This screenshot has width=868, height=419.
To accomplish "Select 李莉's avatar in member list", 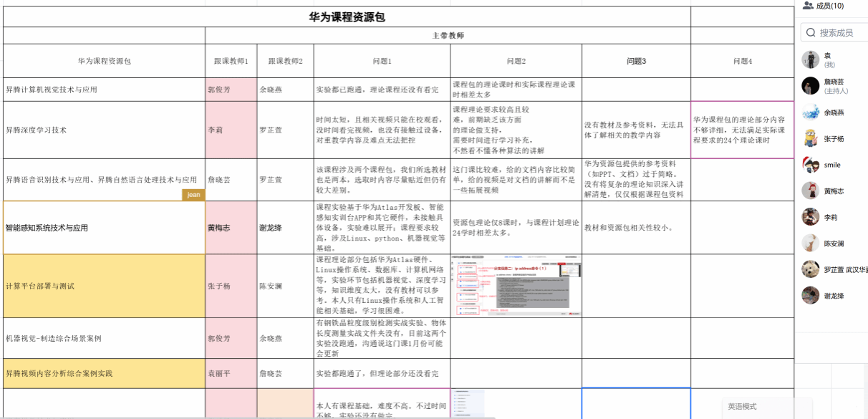I will (810, 217).
